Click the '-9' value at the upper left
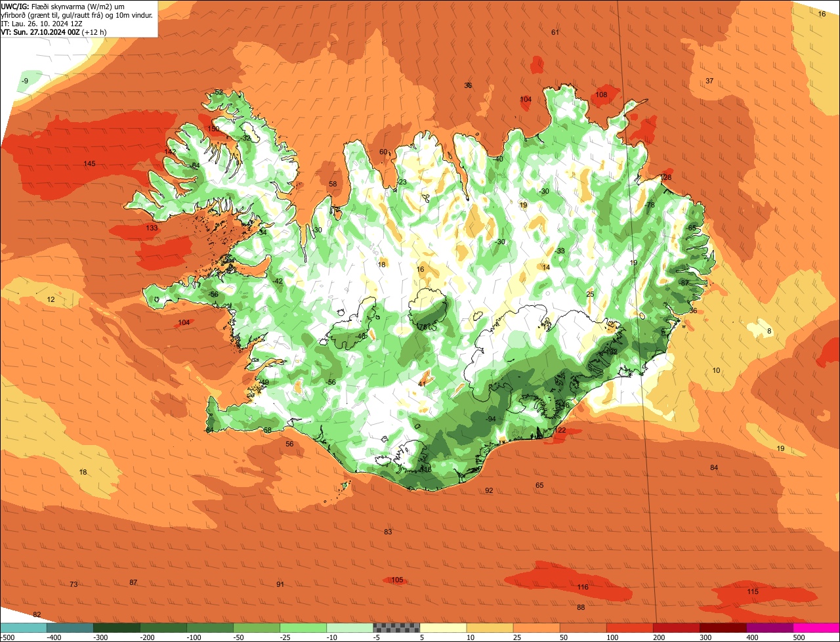Viewport: 840px width, 642px height. (24, 81)
